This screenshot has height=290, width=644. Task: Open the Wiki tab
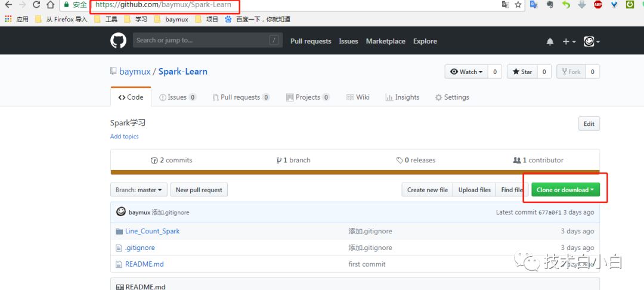358,97
